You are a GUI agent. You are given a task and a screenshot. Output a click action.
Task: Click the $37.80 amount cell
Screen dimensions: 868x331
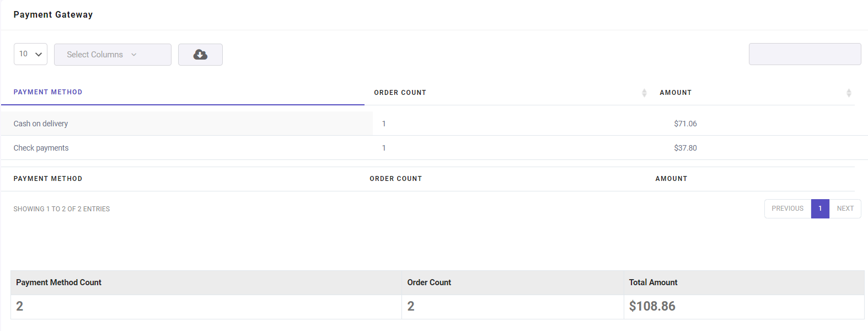click(685, 148)
